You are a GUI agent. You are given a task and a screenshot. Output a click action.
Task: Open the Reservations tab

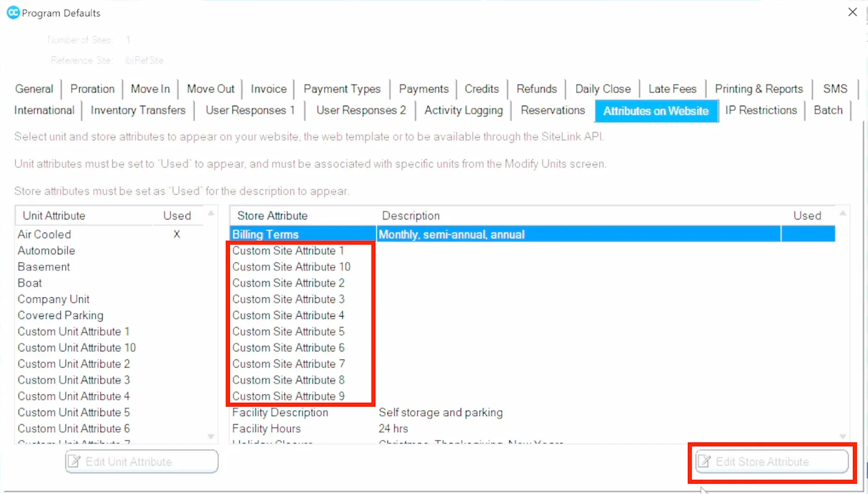pos(553,110)
